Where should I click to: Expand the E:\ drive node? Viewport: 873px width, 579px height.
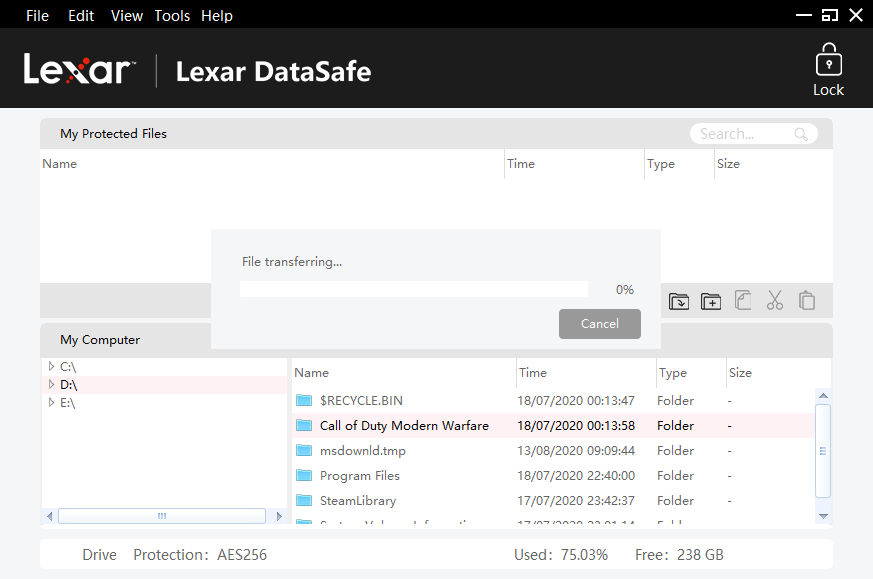(x=51, y=402)
